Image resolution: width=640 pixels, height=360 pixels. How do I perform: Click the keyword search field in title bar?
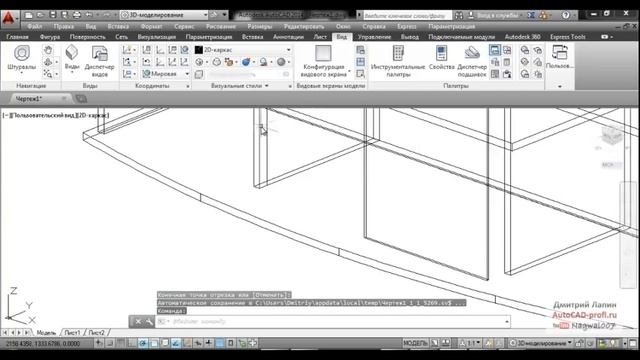pos(407,15)
